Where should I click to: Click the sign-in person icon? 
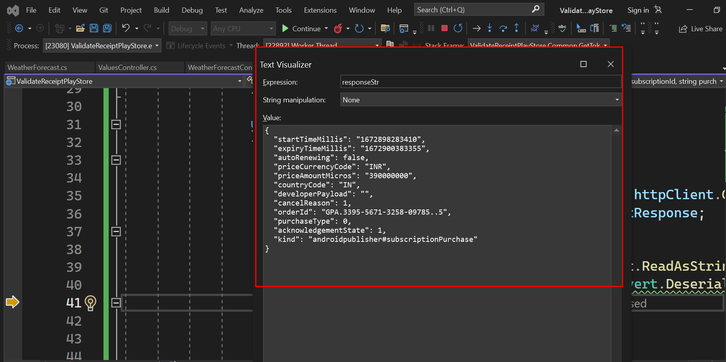(658, 10)
